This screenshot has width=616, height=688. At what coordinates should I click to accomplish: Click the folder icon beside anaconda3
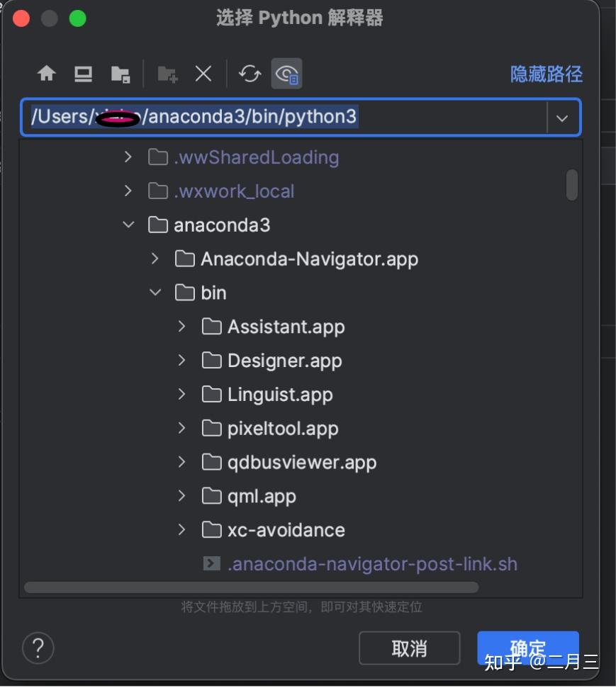(x=157, y=225)
